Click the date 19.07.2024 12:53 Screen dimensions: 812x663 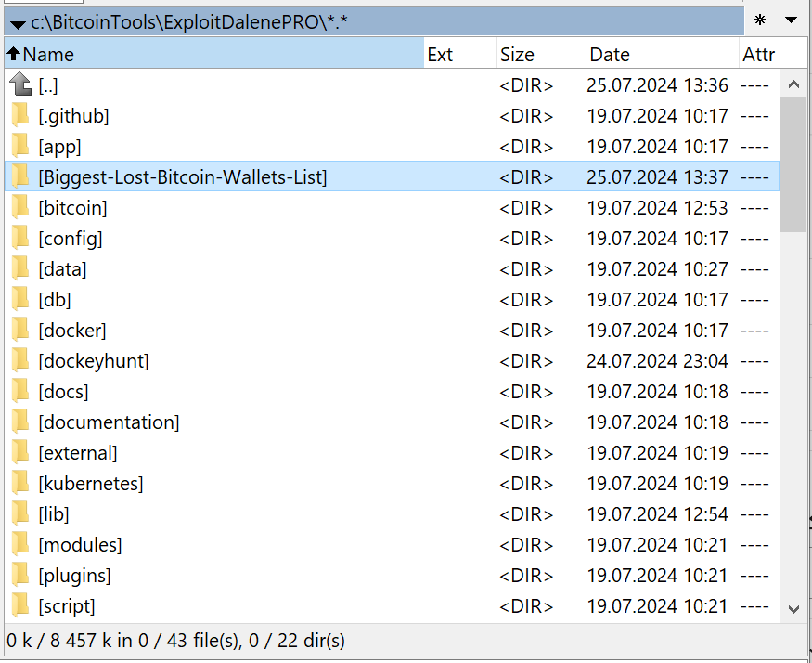tap(657, 208)
